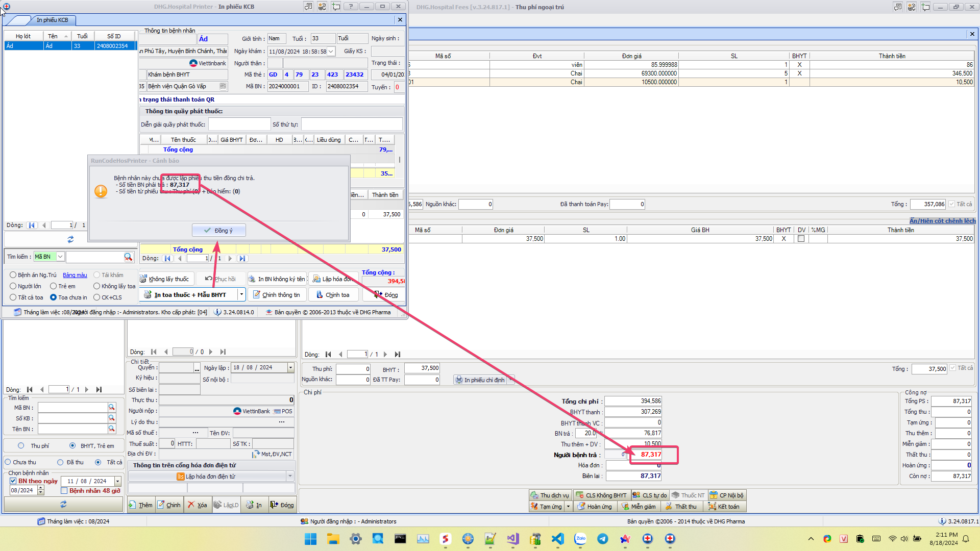Screen dimensions: 980x551
Task: Select the In phiếu KCB tab
Action: point(52,20)
